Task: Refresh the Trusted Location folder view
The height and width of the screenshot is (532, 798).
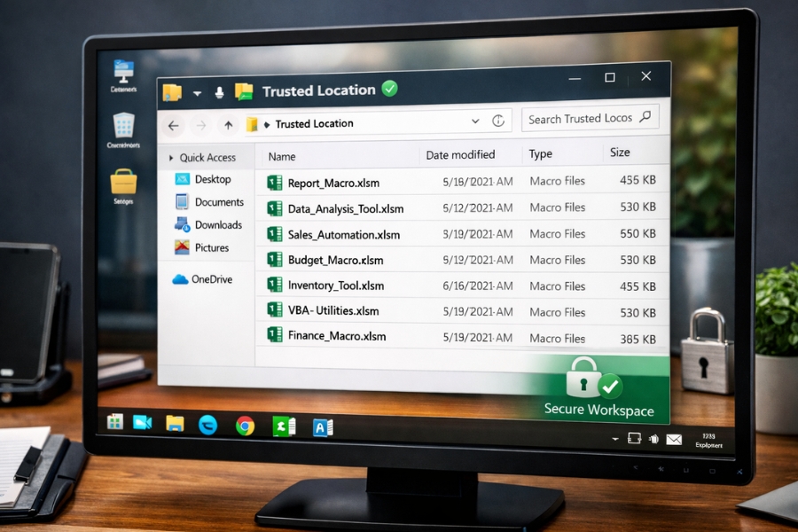Action: pyautogui.click(x=498, y=121)
